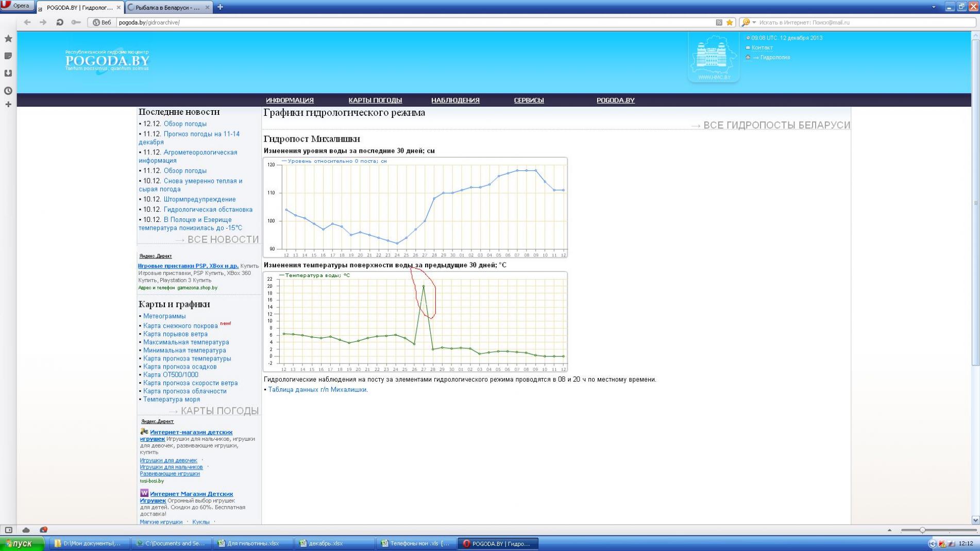Open the Bookmarks star panel in sidebar

(x=8, y=39)
